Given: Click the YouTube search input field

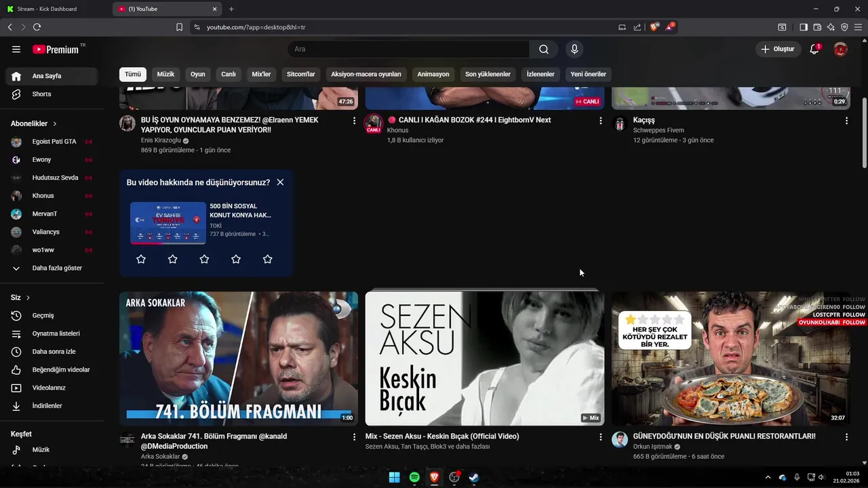Looking at the screenshot, I should click(408, 49).
